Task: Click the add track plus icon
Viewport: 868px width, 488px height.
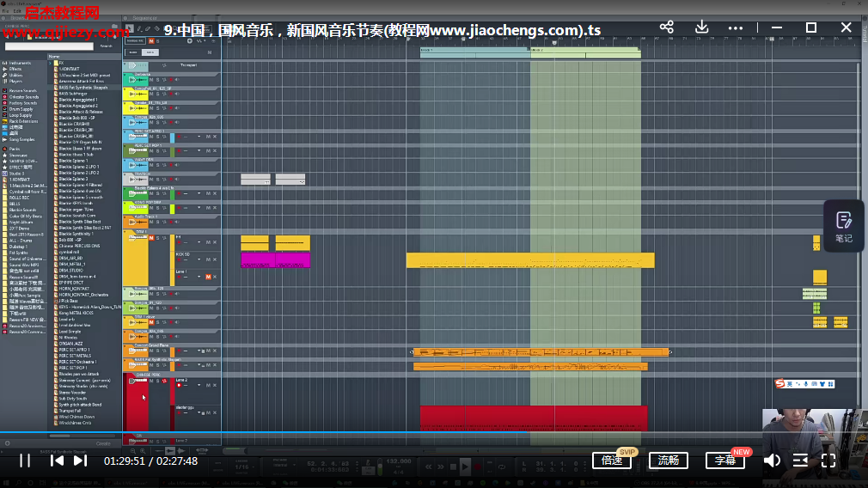Action: point(189,41)
